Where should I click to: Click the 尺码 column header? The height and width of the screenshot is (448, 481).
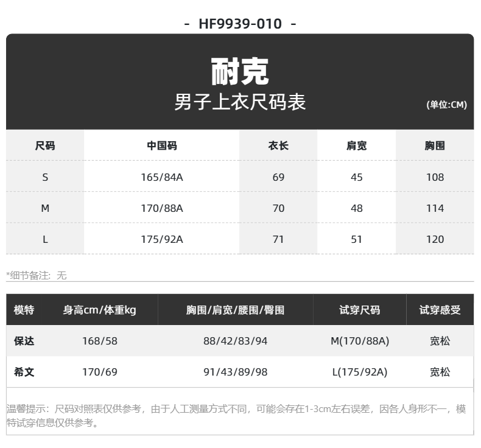point(45,145)
